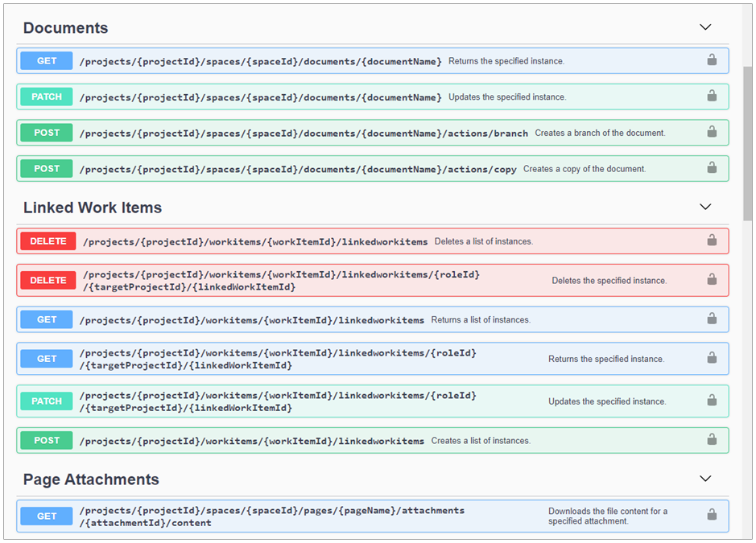This screenshot has width=756, height=543.
Task: Open the GET linkedworkitems/{roleId} endpoint path
Action: tap(279, 359)
